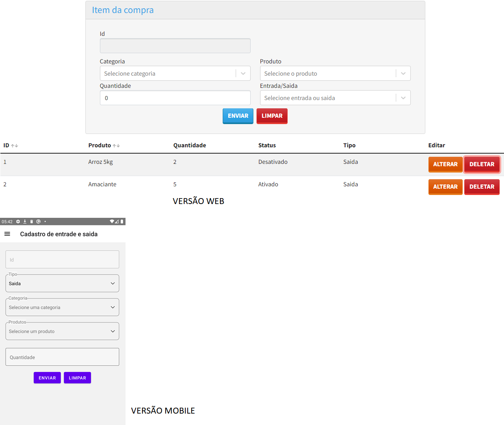504x425 pixels.
Task: Sort table by Produto column arrows
Action: pyautogui.click(x=116, y=146)
